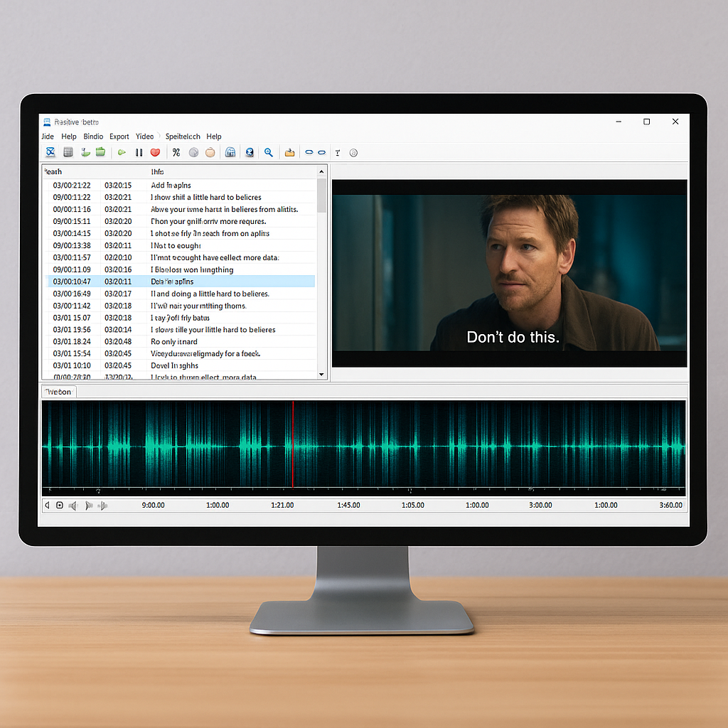Click the triangular outline icon below the waveform
The image size is (728, 728).
(x=47, y=505)
